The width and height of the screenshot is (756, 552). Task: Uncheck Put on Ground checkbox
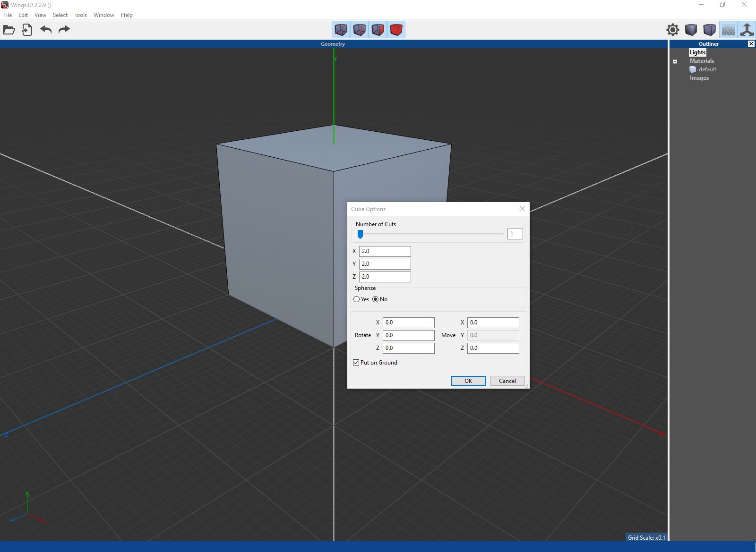(356, 363)
